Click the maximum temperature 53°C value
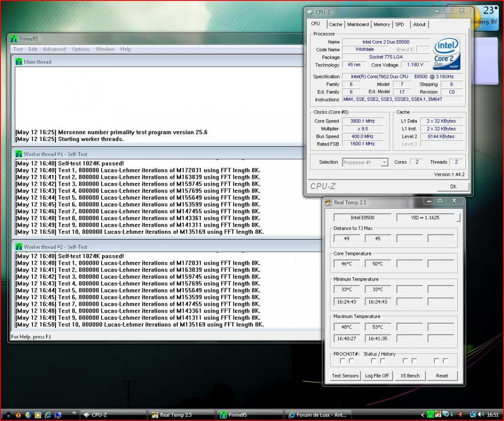This screenshot has width=504, height=421. (x=378, y=327)
